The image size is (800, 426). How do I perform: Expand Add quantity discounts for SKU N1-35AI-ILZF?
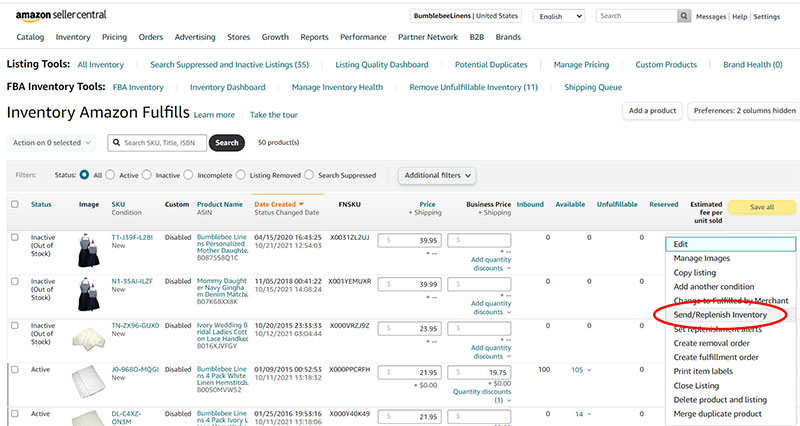click(491, 308)
